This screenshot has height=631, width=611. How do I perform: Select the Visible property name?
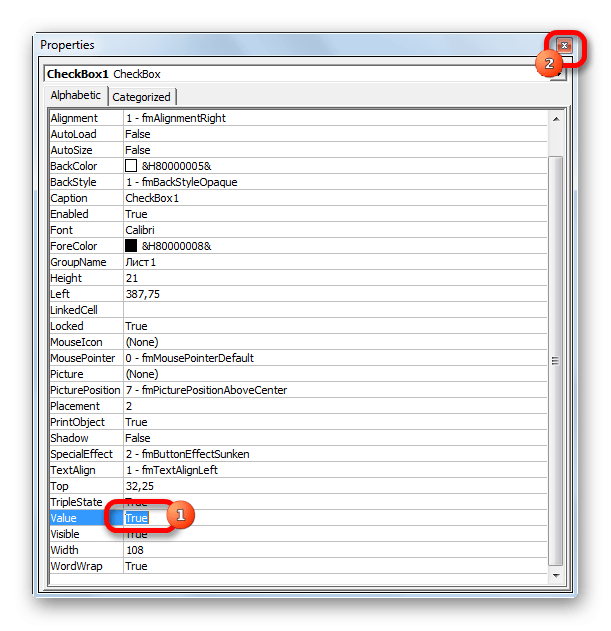pos(65,534)
